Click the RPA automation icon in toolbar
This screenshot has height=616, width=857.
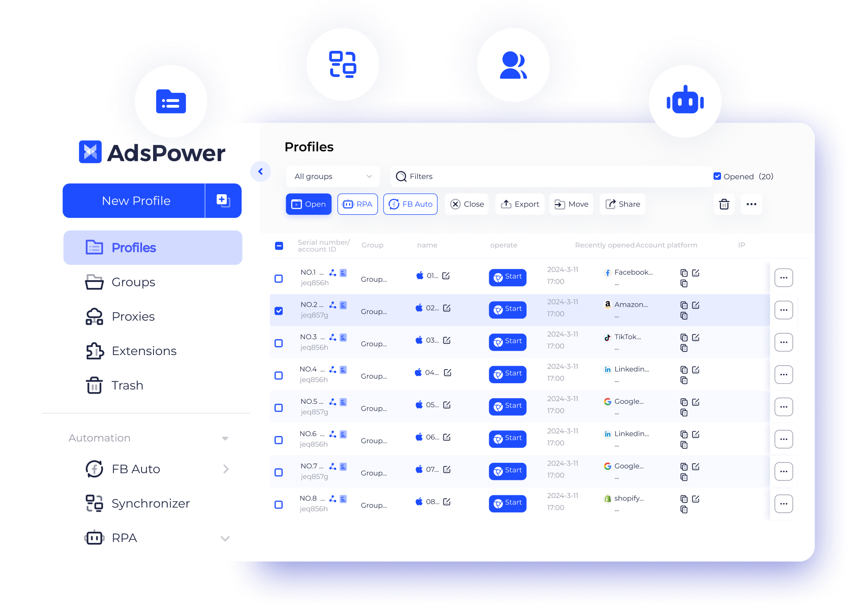(x=358, y=204)
